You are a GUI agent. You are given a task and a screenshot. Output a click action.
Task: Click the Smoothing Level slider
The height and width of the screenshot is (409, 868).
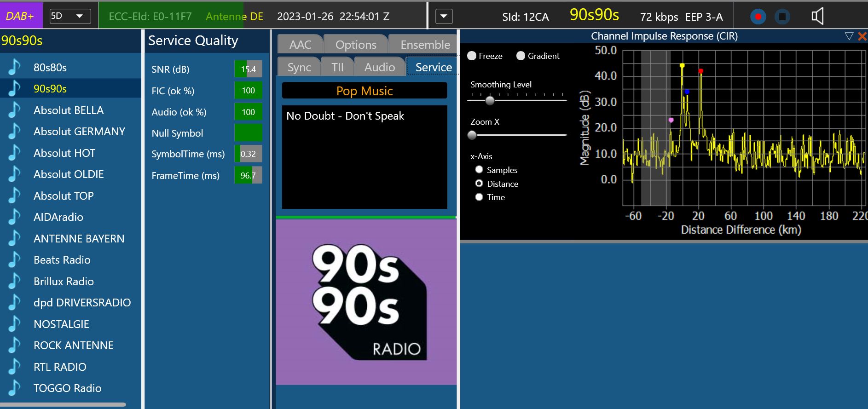[490, 100]
